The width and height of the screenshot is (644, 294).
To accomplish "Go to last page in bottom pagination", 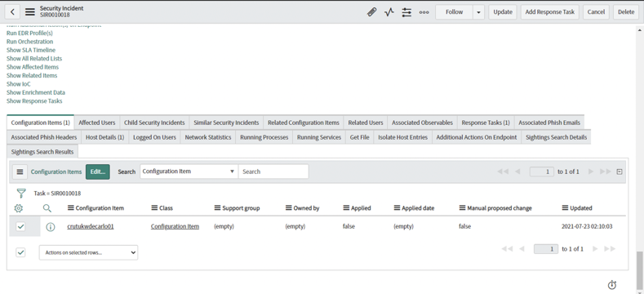I will [x=610, y=249].
